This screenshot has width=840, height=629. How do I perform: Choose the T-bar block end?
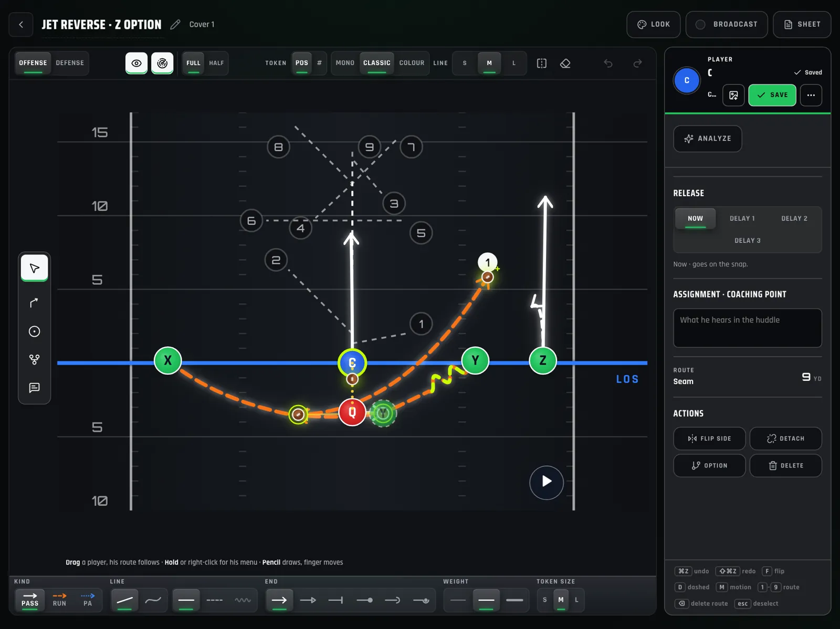tap(335, 600)
